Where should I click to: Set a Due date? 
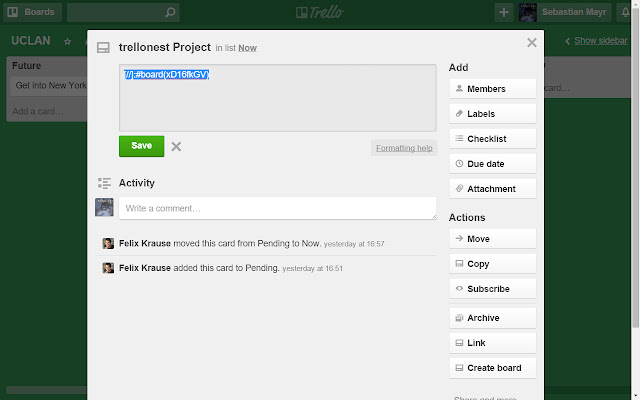(493, 164)
